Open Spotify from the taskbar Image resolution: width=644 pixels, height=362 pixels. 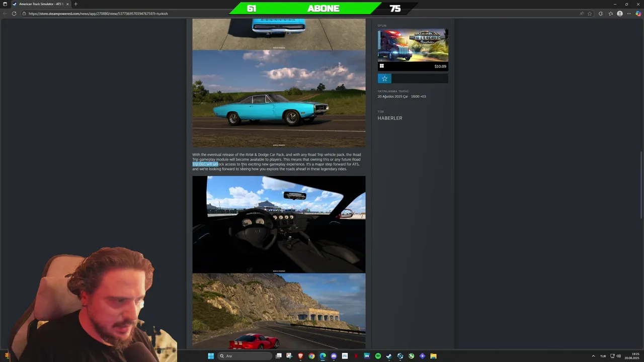point(378,356)
